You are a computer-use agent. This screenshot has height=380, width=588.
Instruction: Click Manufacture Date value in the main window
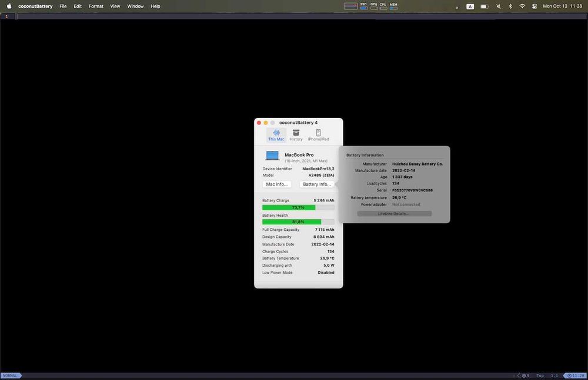tap(322, 244)
